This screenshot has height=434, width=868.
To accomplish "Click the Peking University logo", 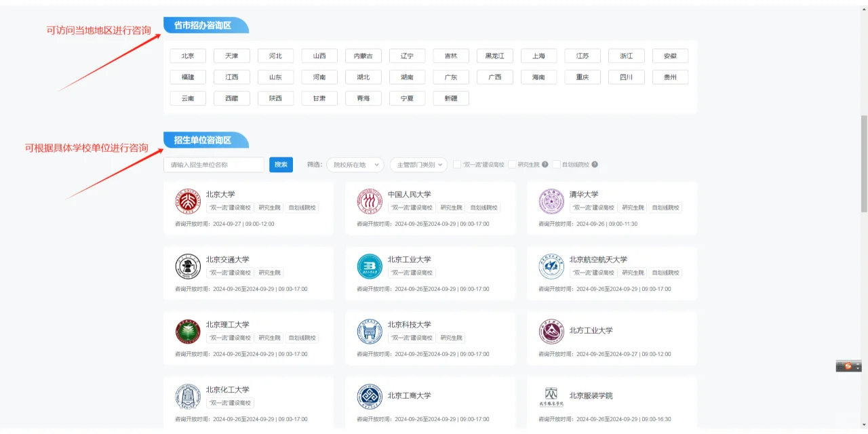I will (188, 201).
